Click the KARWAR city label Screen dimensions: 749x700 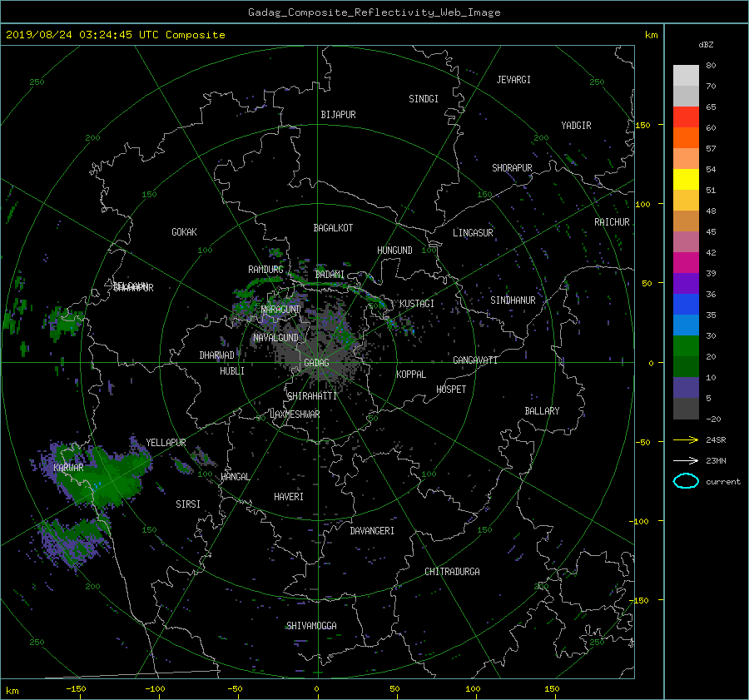[x=68, y=468]
